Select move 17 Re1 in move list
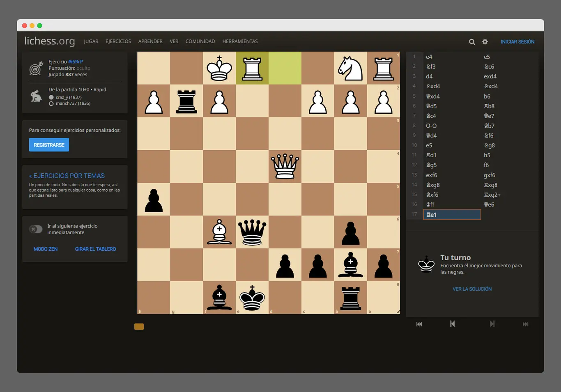The width and height of the screenshot is (561, 392). click(452, 215)
